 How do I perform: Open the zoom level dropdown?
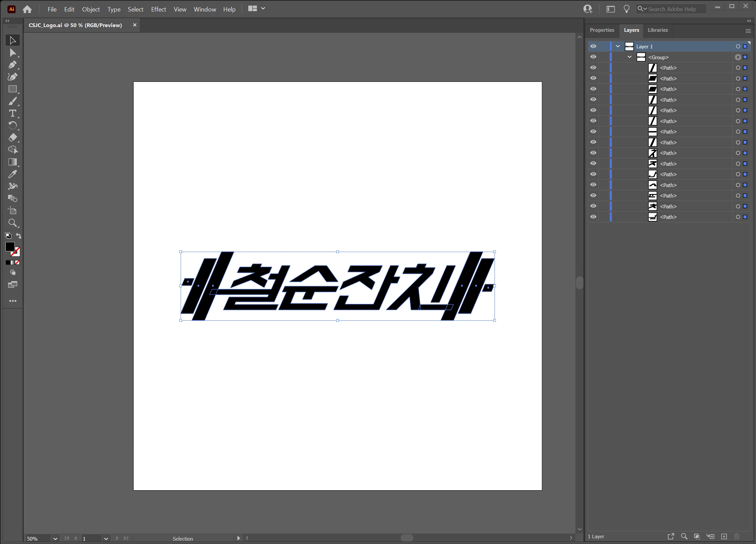55,538
